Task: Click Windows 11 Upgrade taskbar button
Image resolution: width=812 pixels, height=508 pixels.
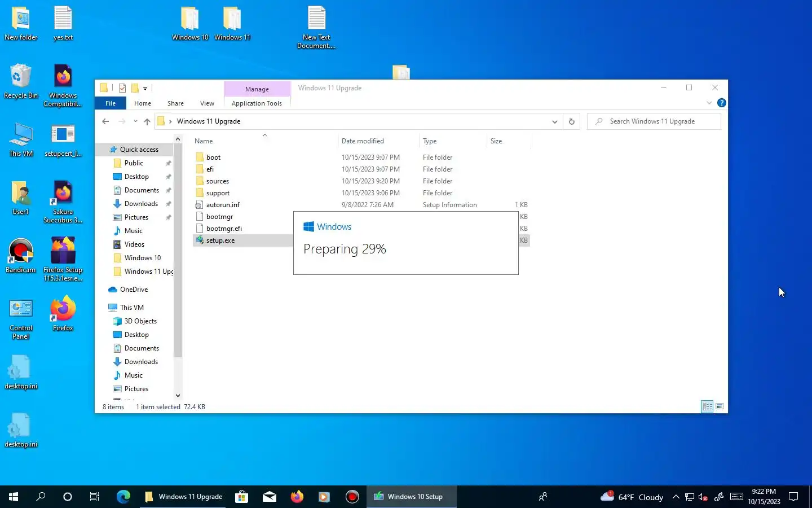Action: pos(183,497)
